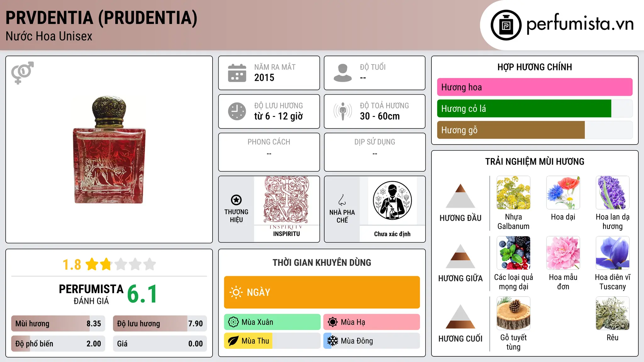Click the orange 1.8 star score
The height and width of the screenshot is (362, 644).
pos(72,265)
